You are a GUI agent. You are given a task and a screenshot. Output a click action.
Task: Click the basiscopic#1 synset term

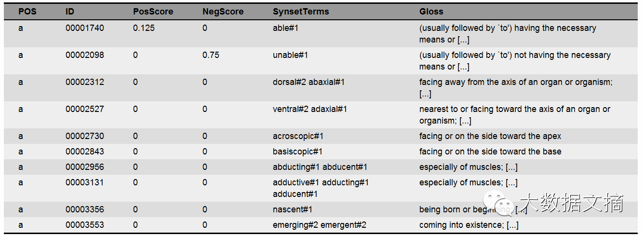(x=297, y=152)
